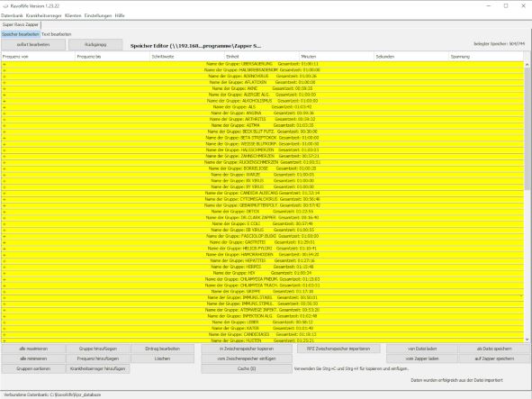The height and width of the screenshot is (399, 532).
Task: Click the vertical scrollbar thumb
Action: (x=527, y=129)
